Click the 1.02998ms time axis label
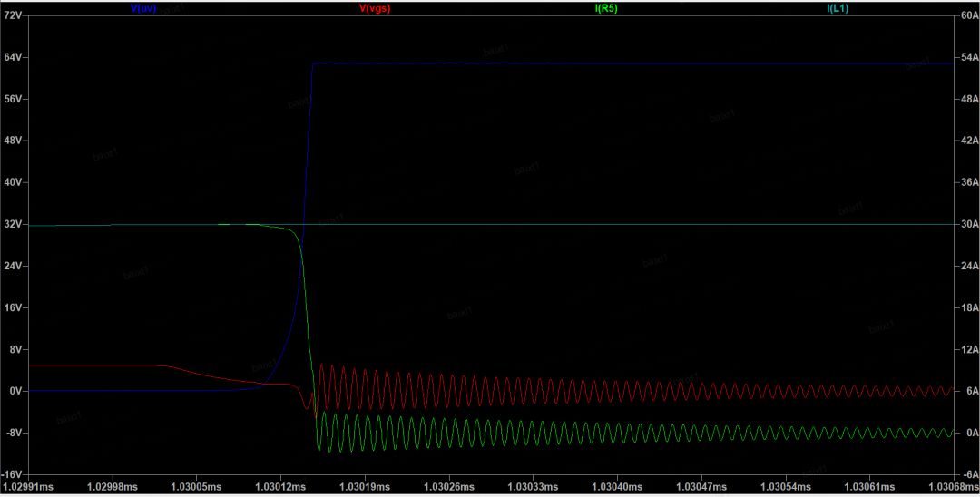Screen dimensions: 980x497 coord(113,486)
